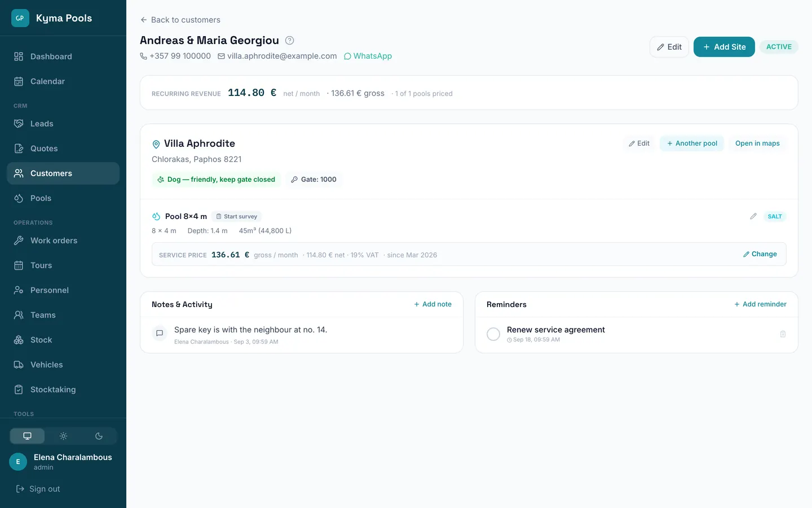Image resolution: width=812 pixels, height=508 pixels.
Task: Click the recurring revenue 114.80 € value
Action: pos(252,93)
